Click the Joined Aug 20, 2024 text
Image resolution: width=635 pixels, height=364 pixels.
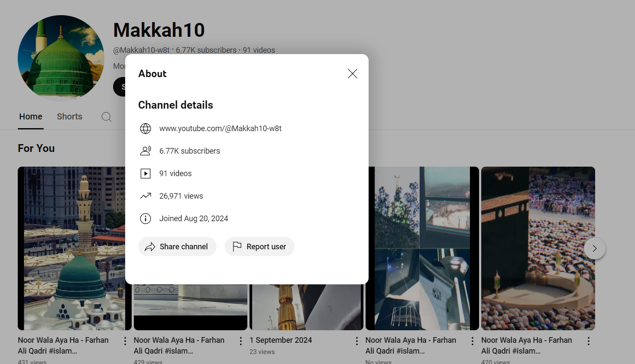pyautogui.click(x=194, y=219)
